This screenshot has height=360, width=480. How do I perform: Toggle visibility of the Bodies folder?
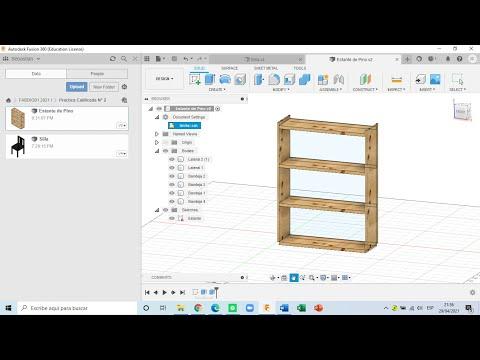coord(166,151)
